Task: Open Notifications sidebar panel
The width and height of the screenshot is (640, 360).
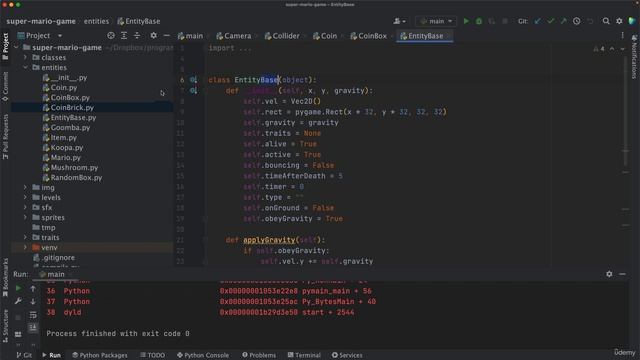Action: [634, 56]
